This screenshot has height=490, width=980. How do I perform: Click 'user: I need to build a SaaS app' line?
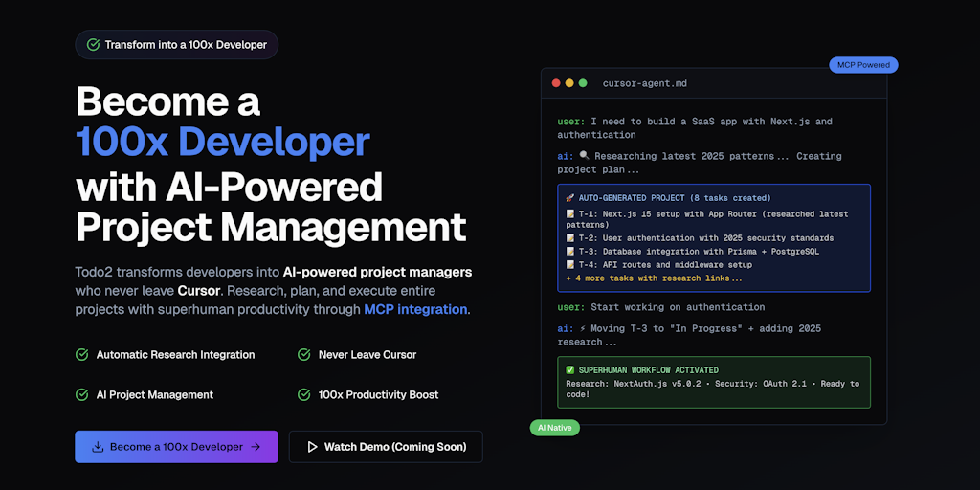695,127
